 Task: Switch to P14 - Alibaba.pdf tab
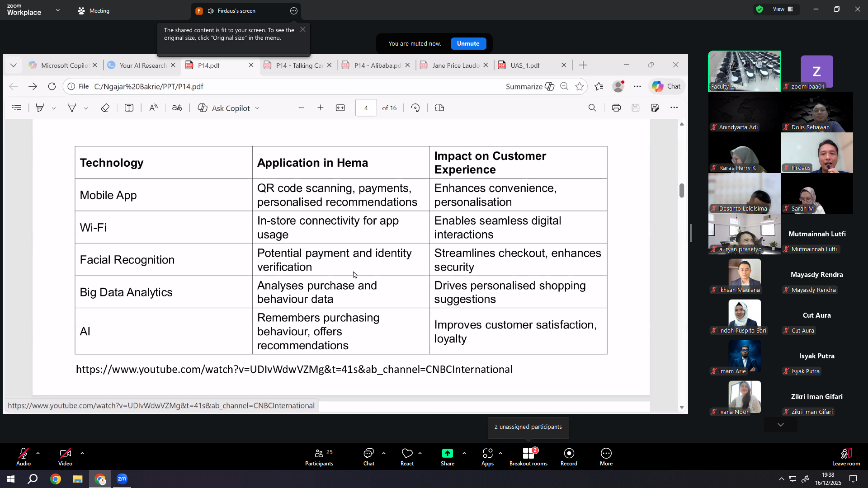376,65
